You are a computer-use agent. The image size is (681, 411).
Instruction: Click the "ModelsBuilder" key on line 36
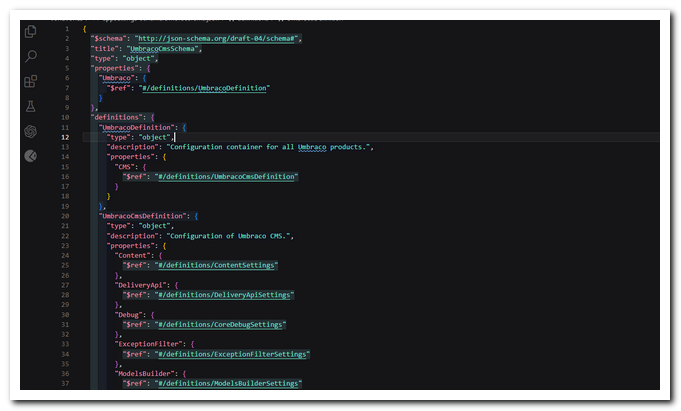click(x=145, y=374)
